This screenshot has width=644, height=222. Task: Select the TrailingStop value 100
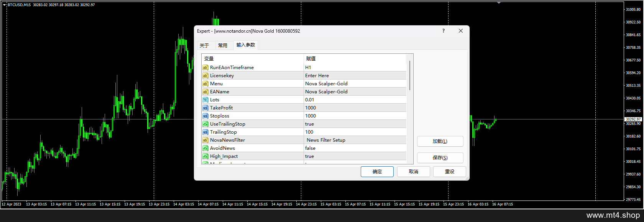(x=309, y=132)
